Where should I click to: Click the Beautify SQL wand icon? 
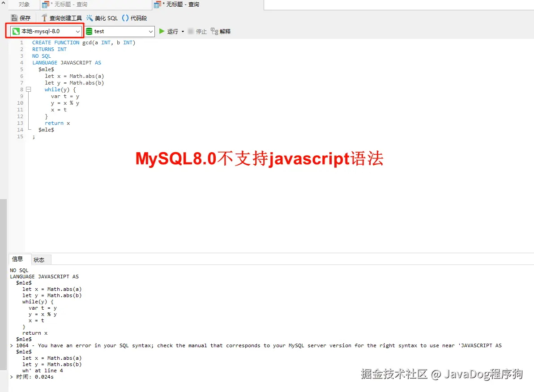(90, 18)
